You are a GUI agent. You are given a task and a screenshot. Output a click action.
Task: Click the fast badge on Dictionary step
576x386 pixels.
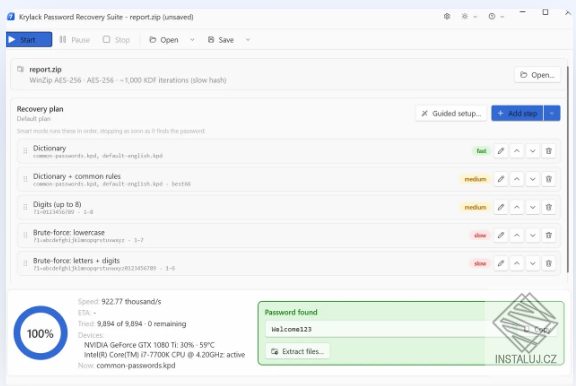[481, 151]
